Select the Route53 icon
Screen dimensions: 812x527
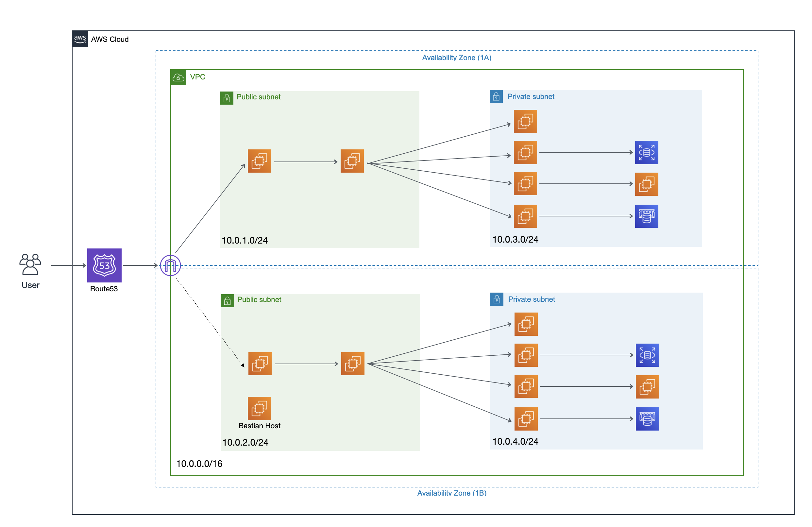104,266
